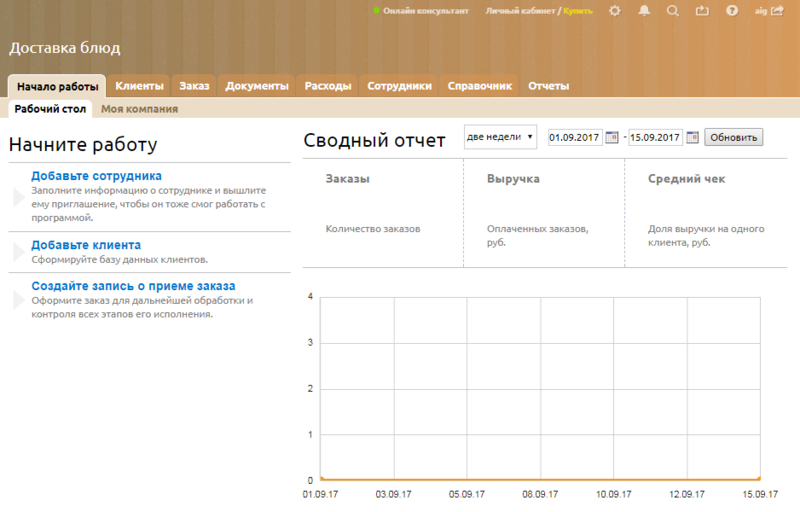Switch to the Клиенты tab
800x512 pixels.
(139, 86)
